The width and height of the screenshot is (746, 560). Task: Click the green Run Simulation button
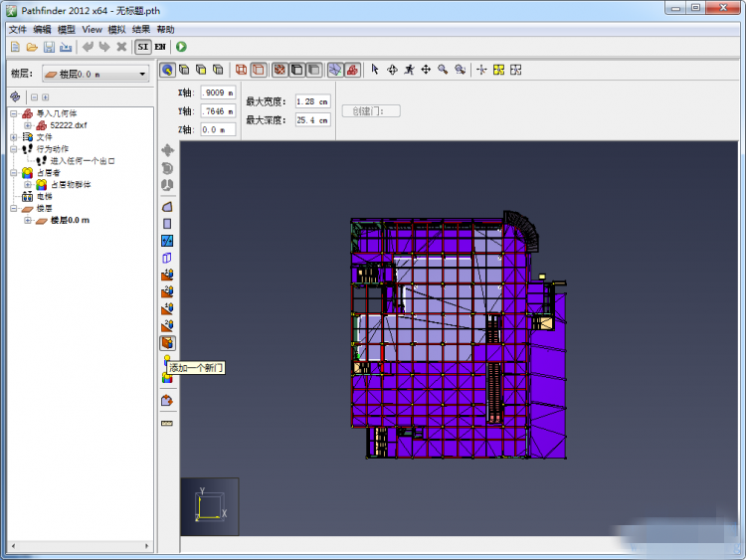coord(181,47)
